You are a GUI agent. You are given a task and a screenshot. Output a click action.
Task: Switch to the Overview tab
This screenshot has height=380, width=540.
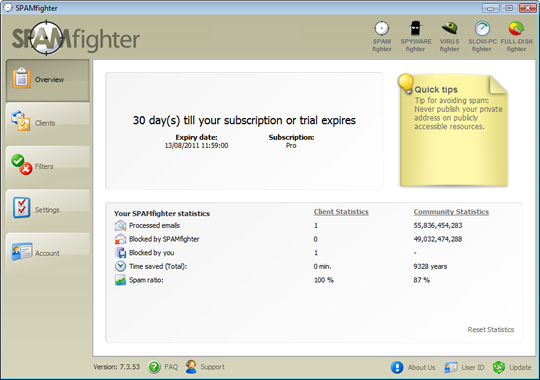pyautogui.click(x=48, y=80)
